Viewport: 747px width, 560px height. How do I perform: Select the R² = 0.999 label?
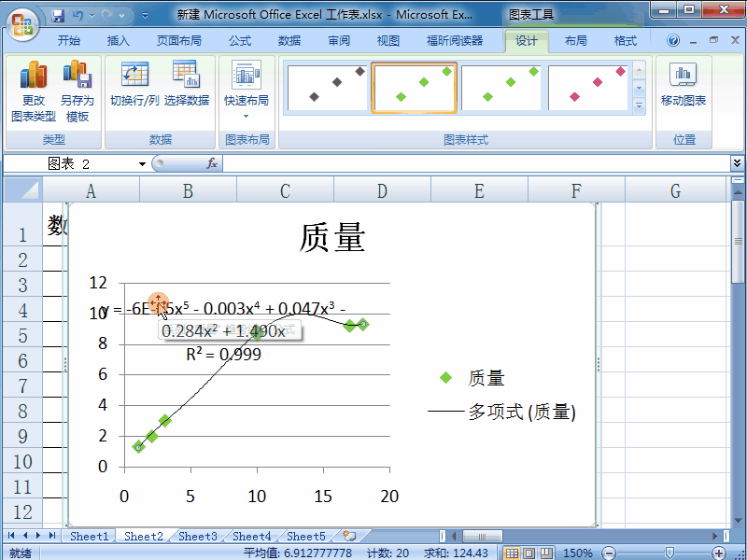[223, 355]
